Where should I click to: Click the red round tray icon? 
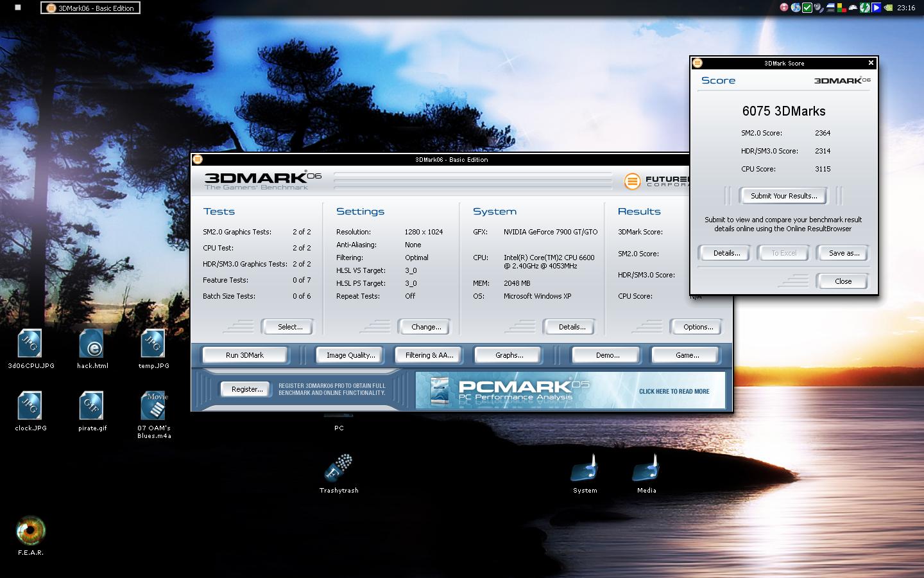(784, 8)
